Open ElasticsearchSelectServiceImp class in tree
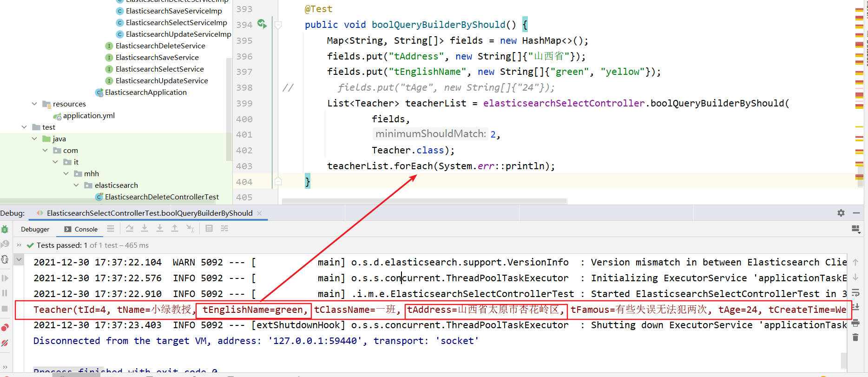Viewport: 868px width, 377px height. click(176, 22)
